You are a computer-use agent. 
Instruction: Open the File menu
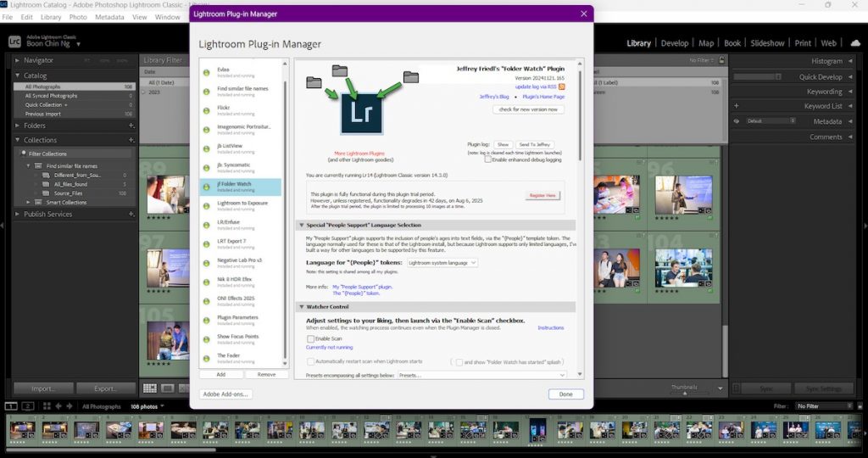point(7,17)
